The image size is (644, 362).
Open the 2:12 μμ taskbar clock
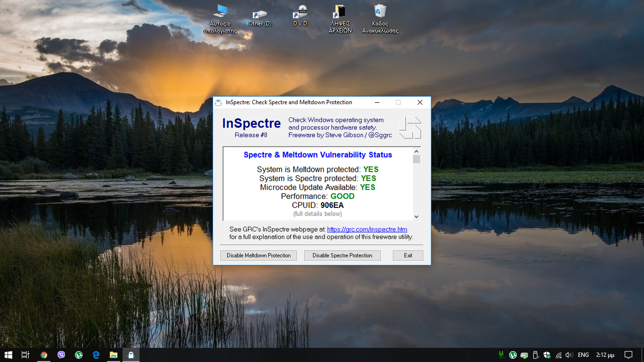tap(605, 355)
